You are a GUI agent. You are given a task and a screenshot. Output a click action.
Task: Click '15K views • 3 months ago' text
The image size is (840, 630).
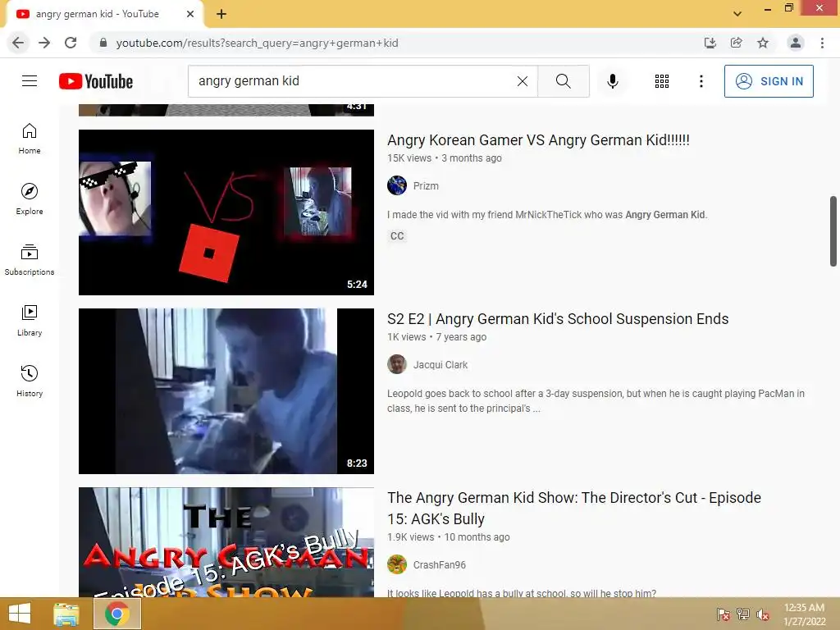point(445,158)
